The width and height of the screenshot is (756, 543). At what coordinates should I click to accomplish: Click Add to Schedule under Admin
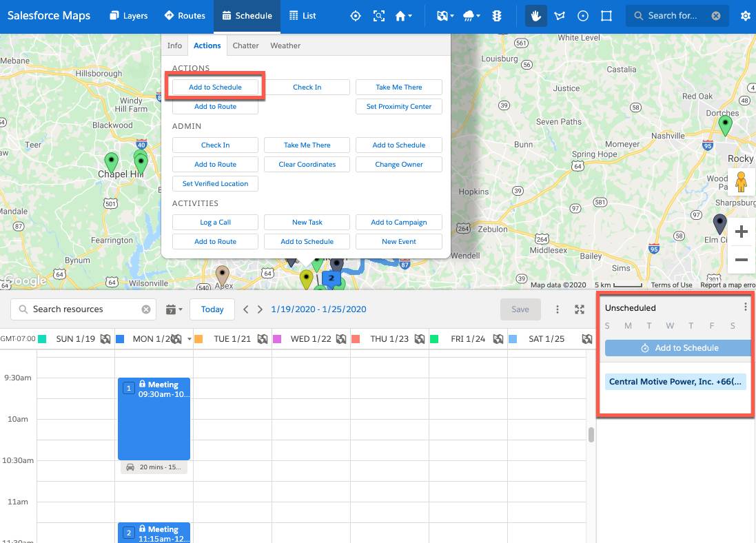(399, 145)
